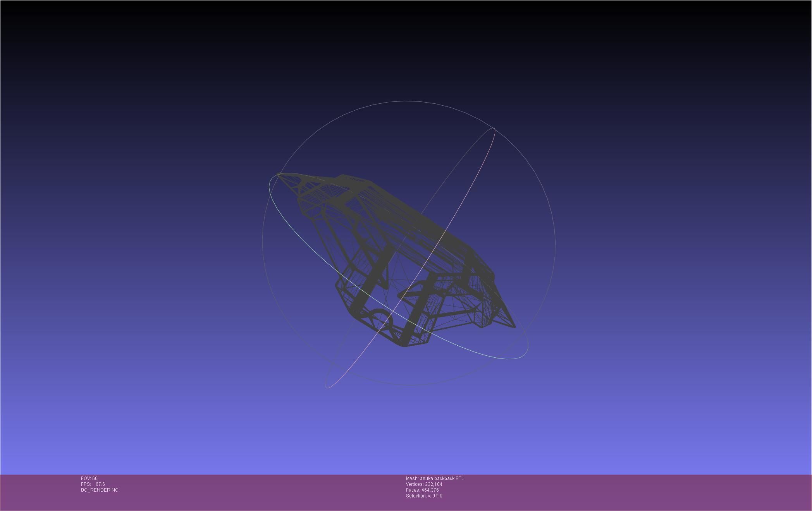Click the Mesh: asuka backpack.STL label

[435, 478]
